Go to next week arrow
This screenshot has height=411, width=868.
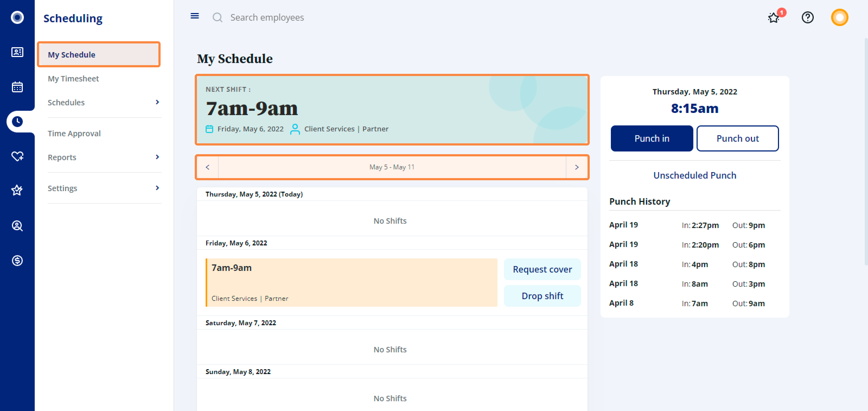(x=576, y=167)
